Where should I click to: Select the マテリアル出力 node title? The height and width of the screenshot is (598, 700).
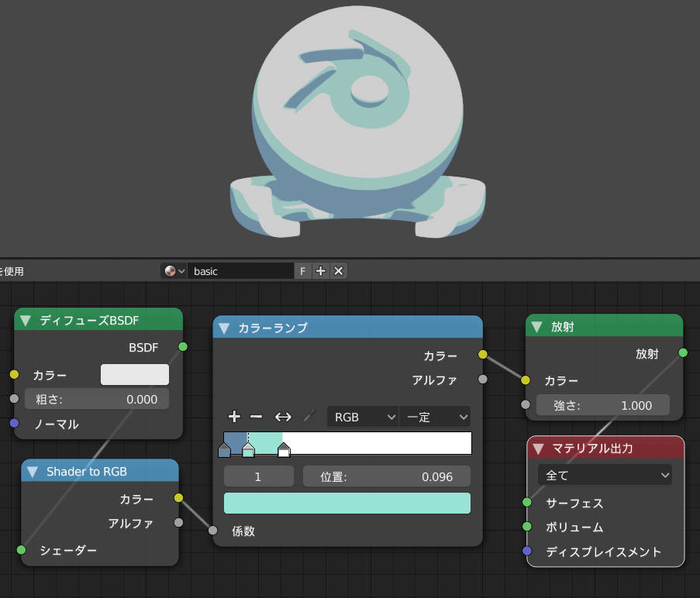coord(592,448)
